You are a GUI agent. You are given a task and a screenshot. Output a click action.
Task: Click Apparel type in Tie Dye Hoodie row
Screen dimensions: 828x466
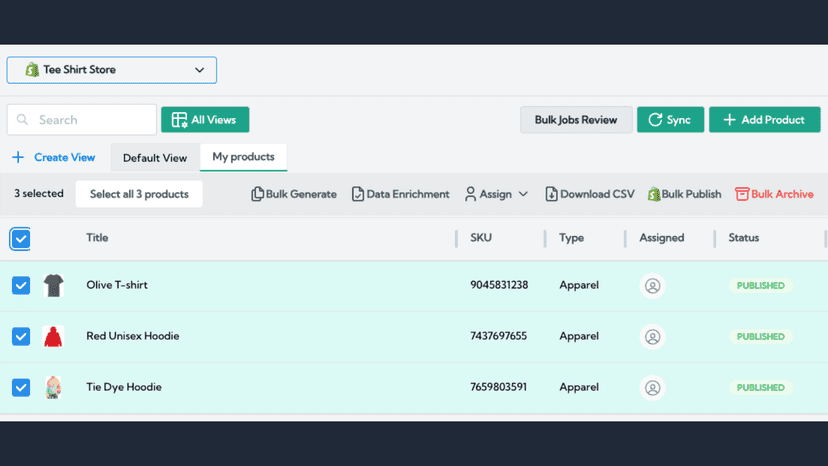(x=579, y=387)
